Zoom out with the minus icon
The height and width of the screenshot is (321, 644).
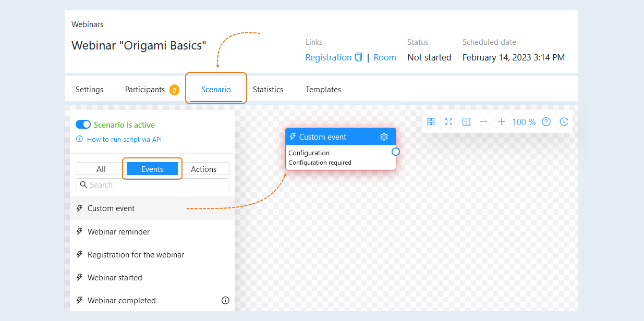point(483,121)
